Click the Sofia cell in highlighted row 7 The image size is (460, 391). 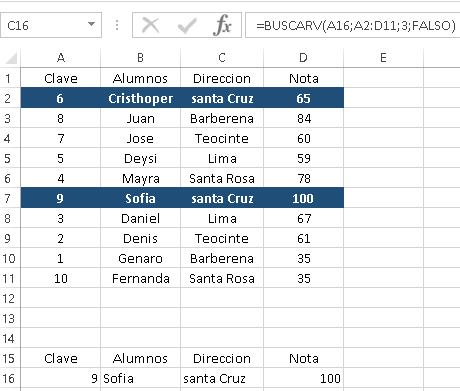coord(140,198)
